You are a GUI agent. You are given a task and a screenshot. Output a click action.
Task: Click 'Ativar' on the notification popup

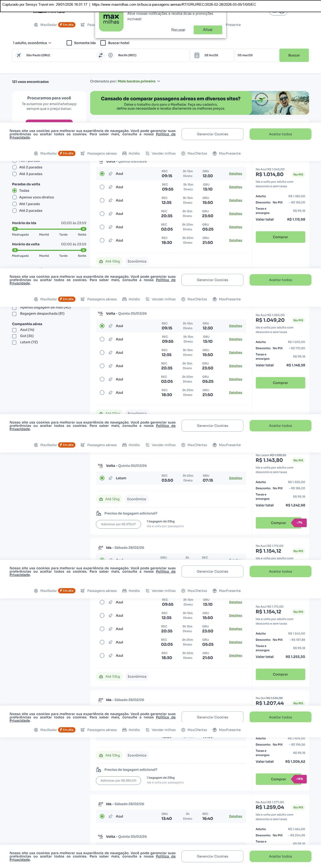(x=207, y=30)
